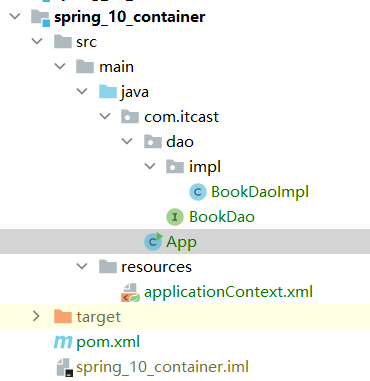
Task: Collapse the resources folder chevron
Action: (82, 266)
